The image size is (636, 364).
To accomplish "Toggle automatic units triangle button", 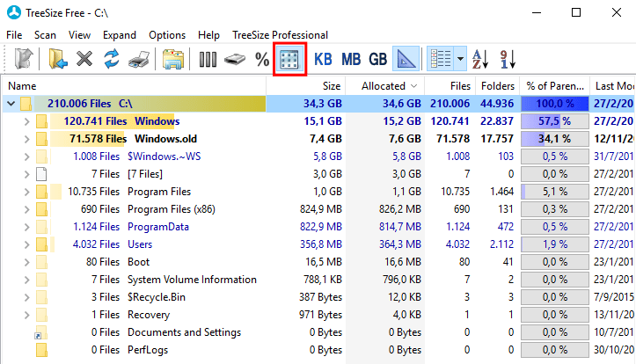I will point(406,59).
